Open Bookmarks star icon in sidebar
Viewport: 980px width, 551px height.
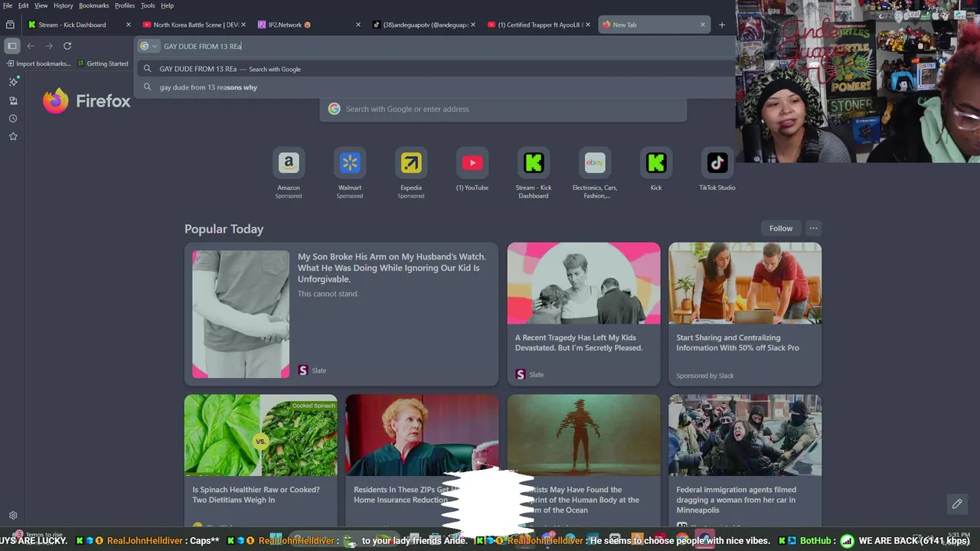[13, 136]
